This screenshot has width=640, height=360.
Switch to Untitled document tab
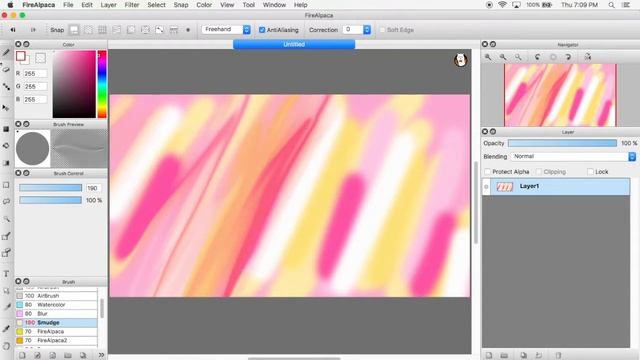[294, 44]
